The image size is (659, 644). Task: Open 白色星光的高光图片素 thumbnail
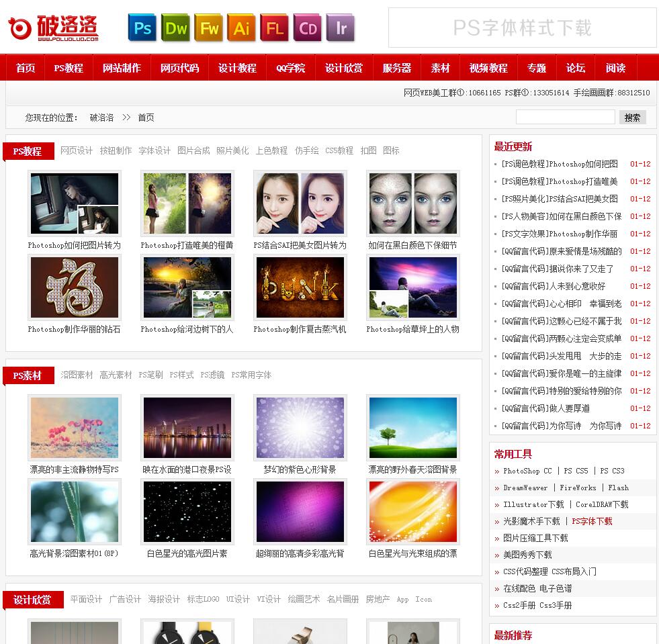tap(187, 512)
